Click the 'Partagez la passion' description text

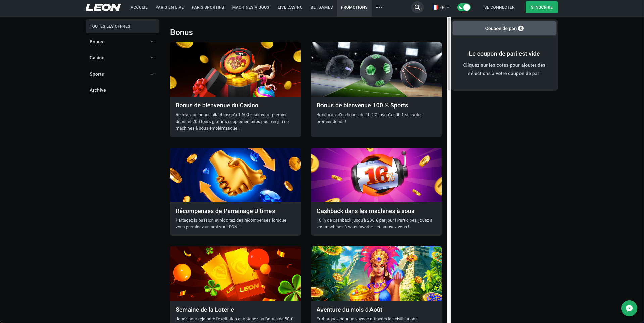231,224
